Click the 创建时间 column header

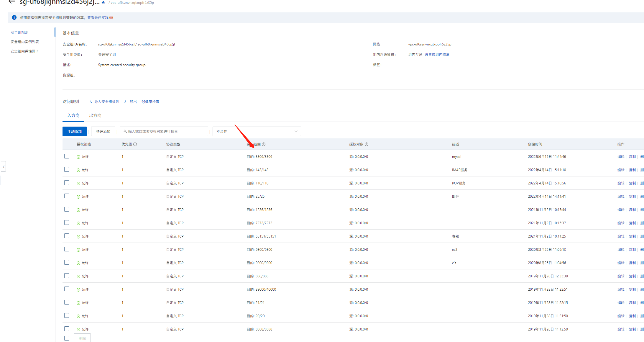pyautogui.click(x=535, y=144)
